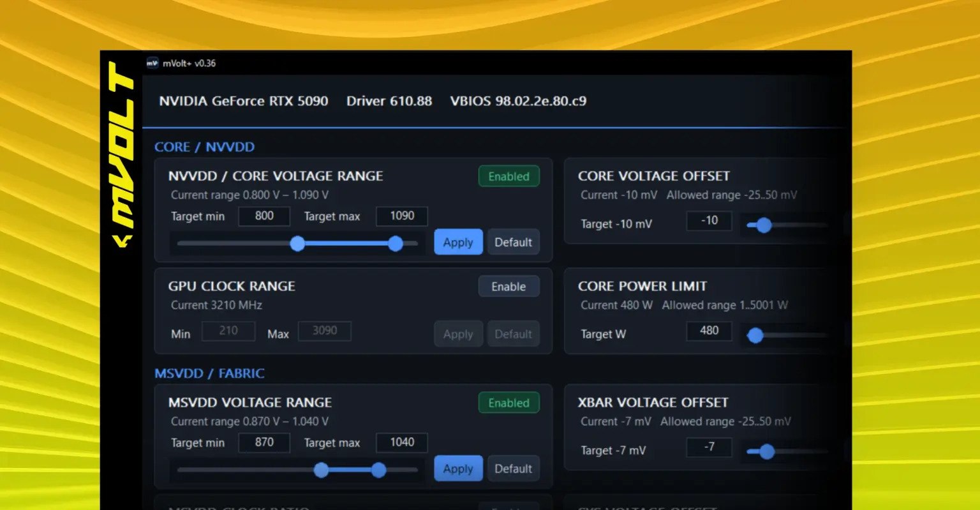
Task: Apply the MSVDD voltage range
Action: click(458, 469)
